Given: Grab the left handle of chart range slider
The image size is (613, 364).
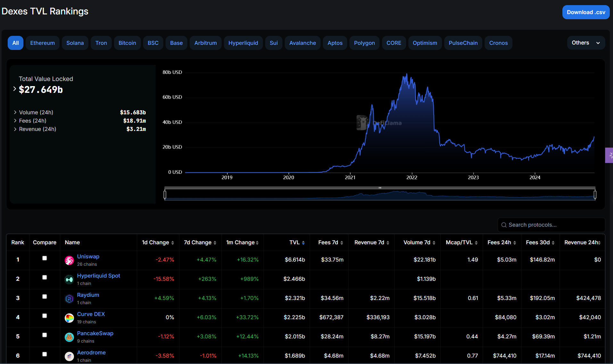Looking at the screenshot, I should tap(165, 194).
